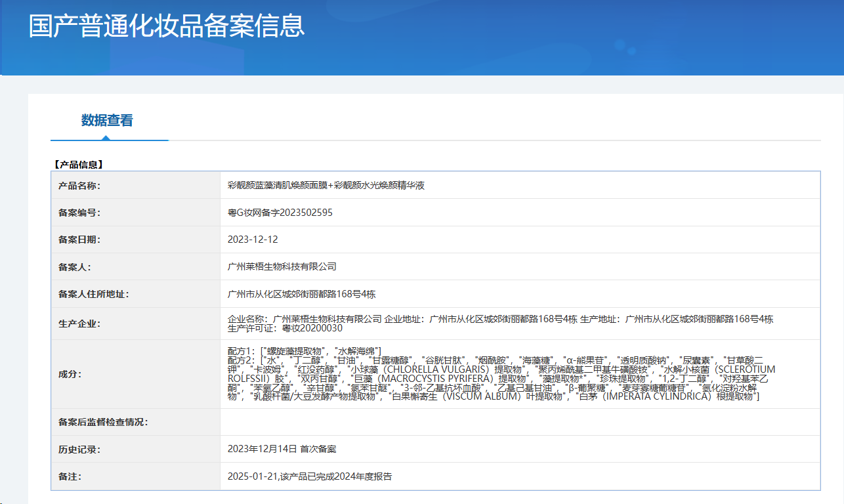Select the 备案人住所地址 row label
The image size is (844, 504).
93,294
